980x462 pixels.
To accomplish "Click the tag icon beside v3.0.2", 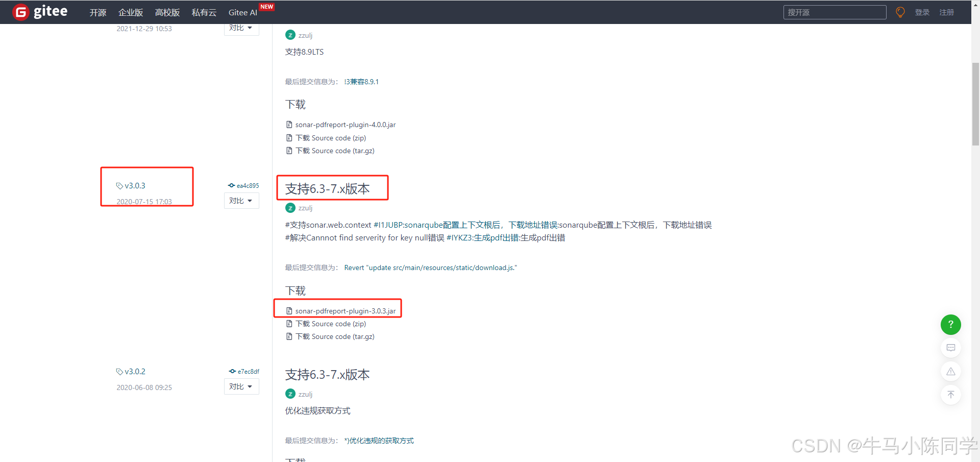I will click(x=119, y=372).
